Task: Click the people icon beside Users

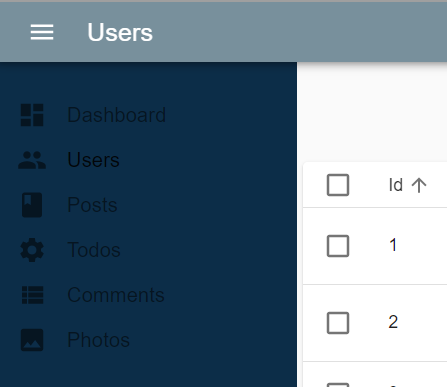Action: click(x=32, y=160)
